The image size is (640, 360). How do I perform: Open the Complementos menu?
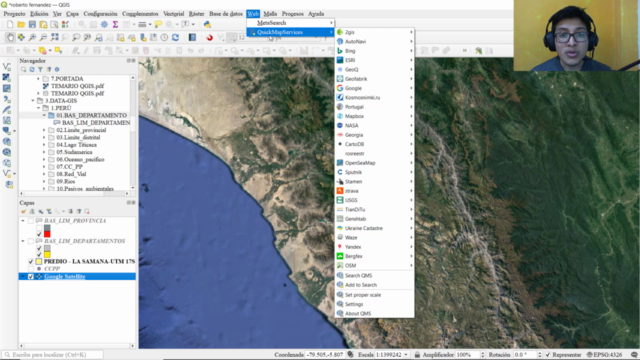point(140,14)
